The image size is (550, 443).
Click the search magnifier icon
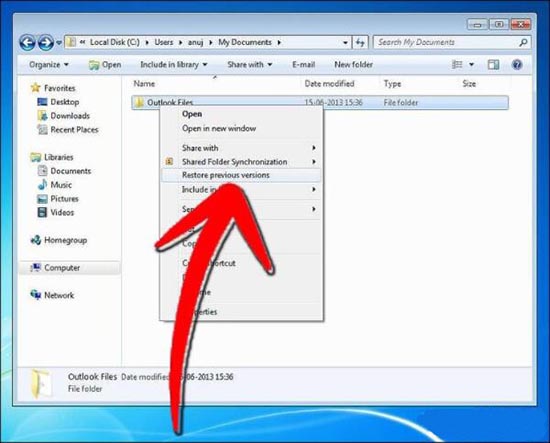pyautogui.click(x=523, y=42)
